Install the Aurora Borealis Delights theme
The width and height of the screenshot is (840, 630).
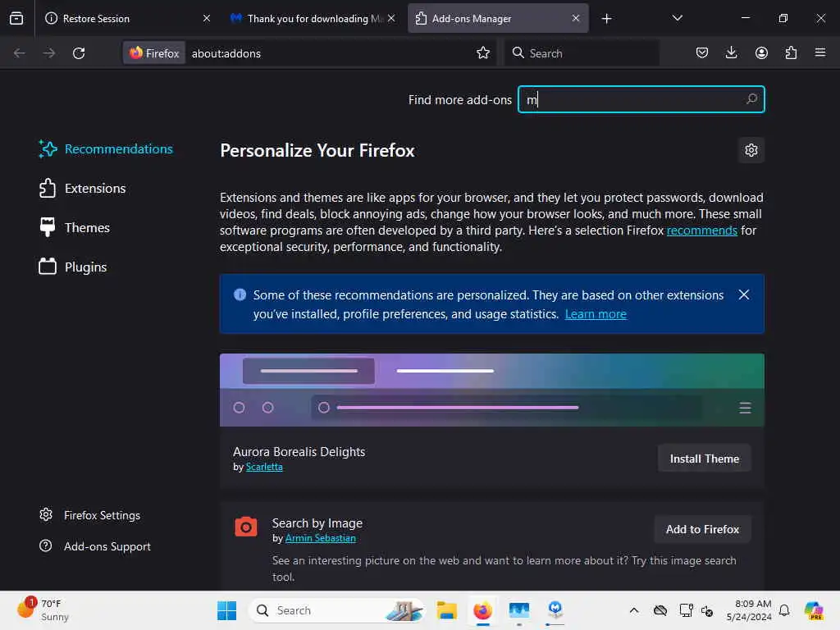pos(704,459)
